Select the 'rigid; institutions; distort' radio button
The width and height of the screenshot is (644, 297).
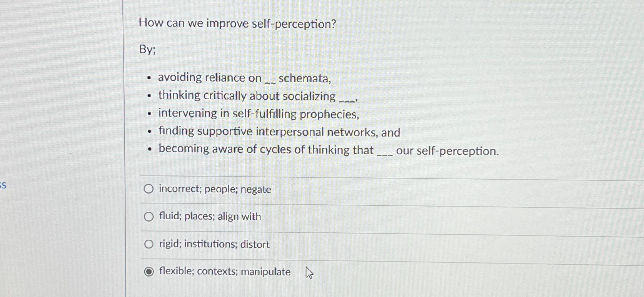(x=148, y=244)
